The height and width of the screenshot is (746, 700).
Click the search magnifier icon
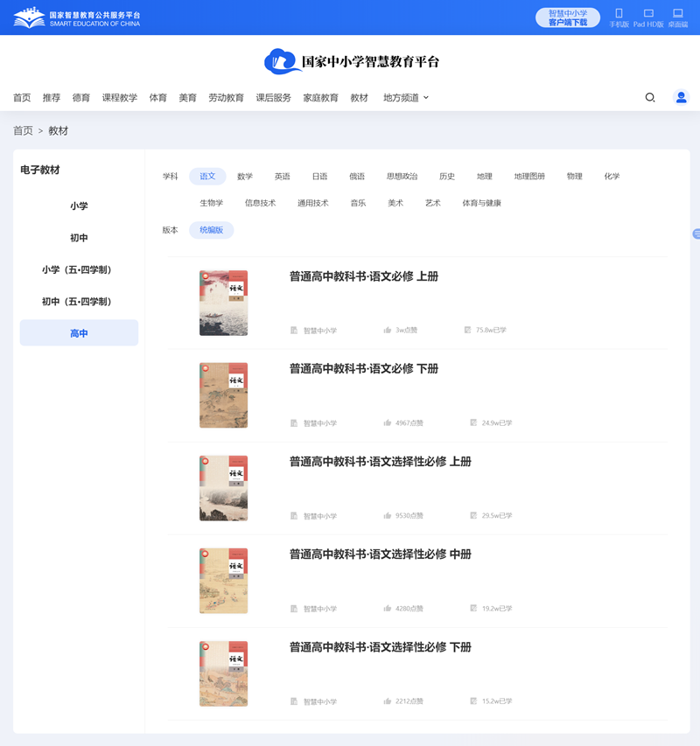(x=649, y=97)
